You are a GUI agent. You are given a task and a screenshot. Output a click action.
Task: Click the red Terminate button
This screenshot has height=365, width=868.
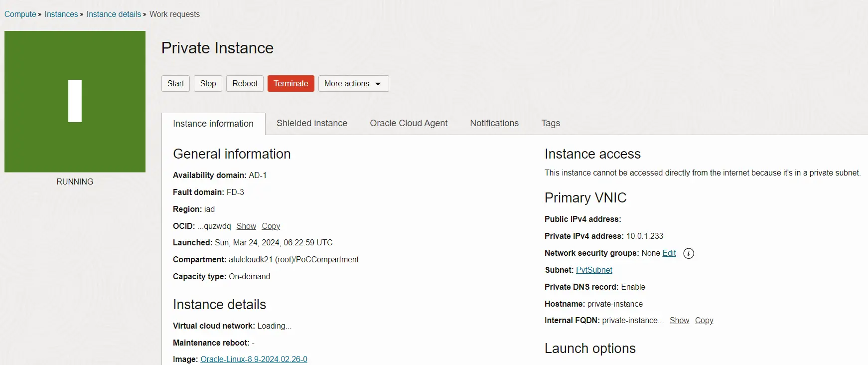tap(290, 84)
